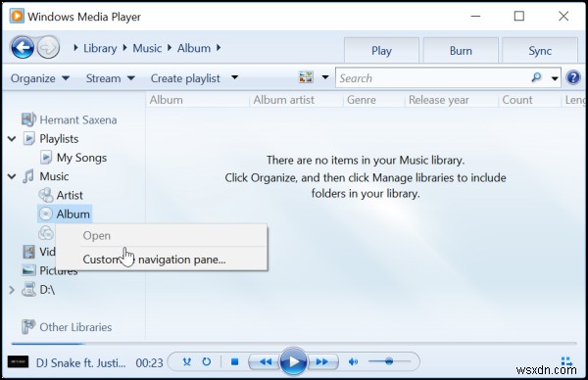Screen dimensions: 588x380
Task: Choose Open in the context menu
Action: pyautogui.click(x=162, y=236)
